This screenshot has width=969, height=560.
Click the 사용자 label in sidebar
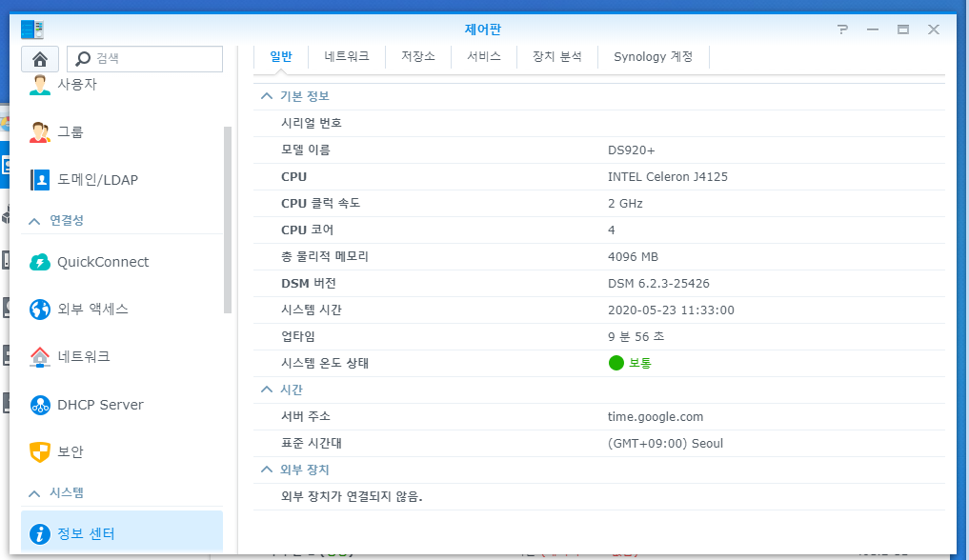tap(77, 85)
